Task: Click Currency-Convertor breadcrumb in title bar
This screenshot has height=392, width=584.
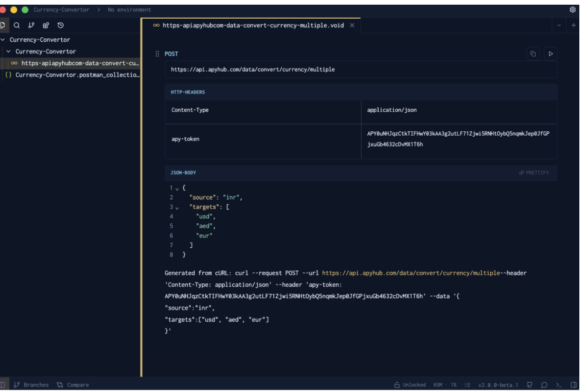Action: coord(62,10)
